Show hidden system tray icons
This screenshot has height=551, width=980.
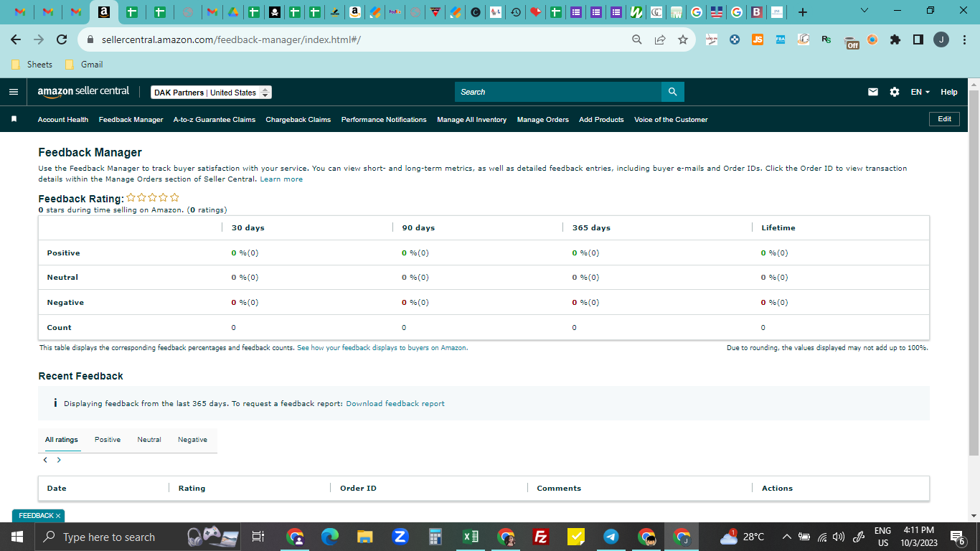(787, 537)
